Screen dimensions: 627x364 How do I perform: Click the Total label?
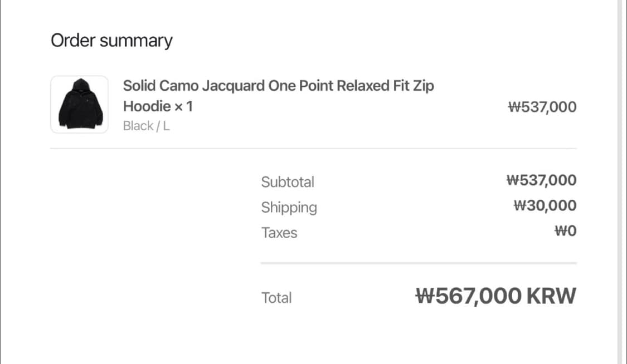click(x=276, y=298)
